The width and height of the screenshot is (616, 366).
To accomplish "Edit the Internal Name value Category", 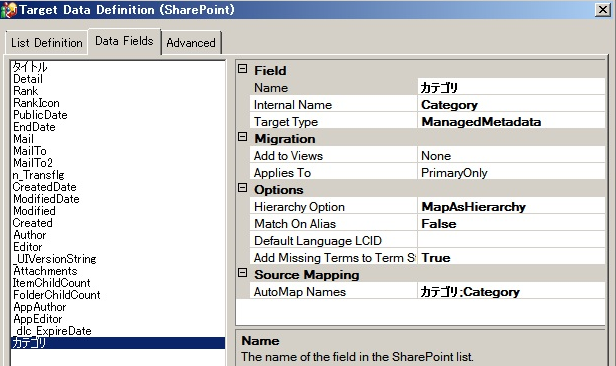I will (x=511, y=105).
